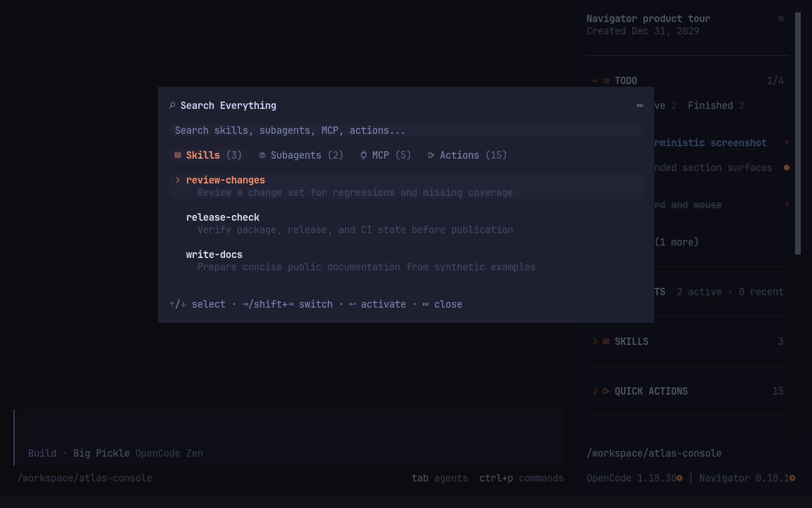Select the write-docs skill result
Viewport: 812px width, 508px height.
406,261
